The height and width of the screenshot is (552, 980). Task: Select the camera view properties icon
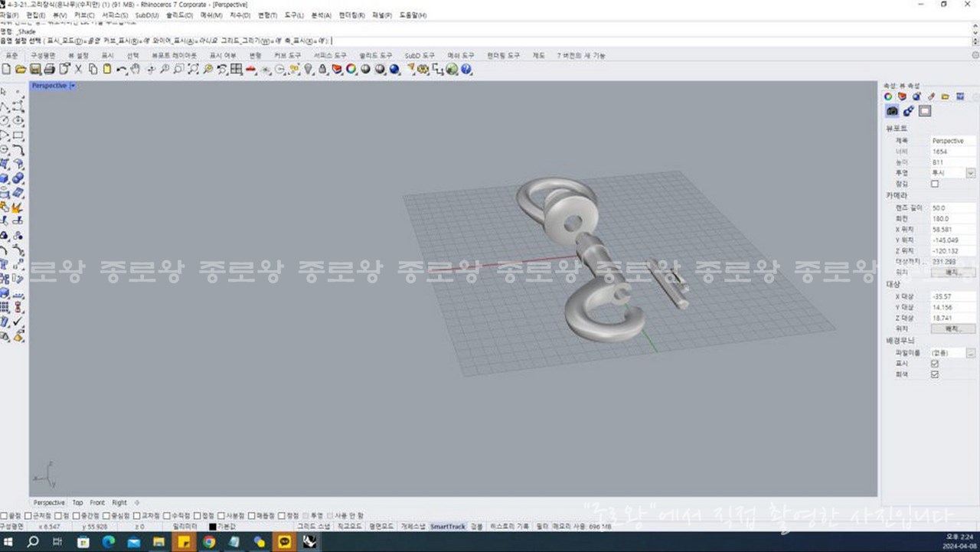coord(893,111)
